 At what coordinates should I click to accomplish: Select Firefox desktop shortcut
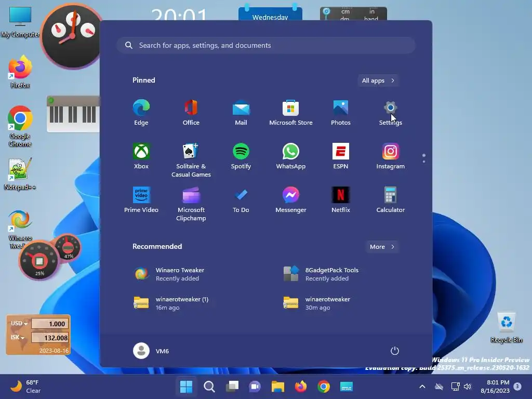[x=20, y=72]
